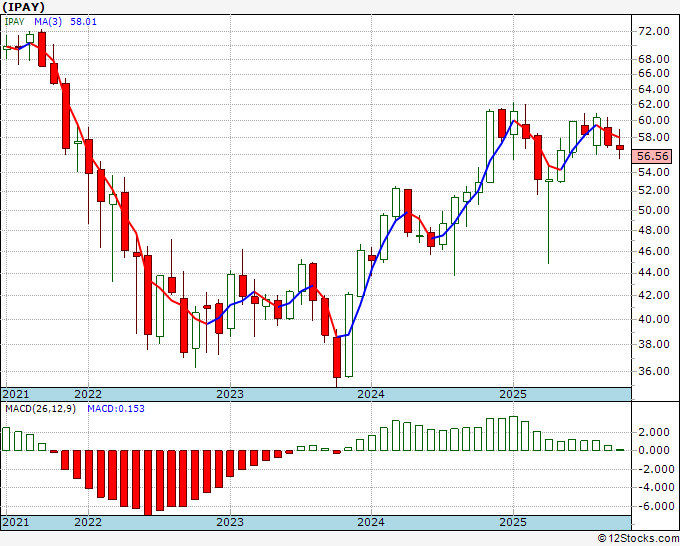
Task: Click the 46.00 price axis label
Action: point(654,251)
